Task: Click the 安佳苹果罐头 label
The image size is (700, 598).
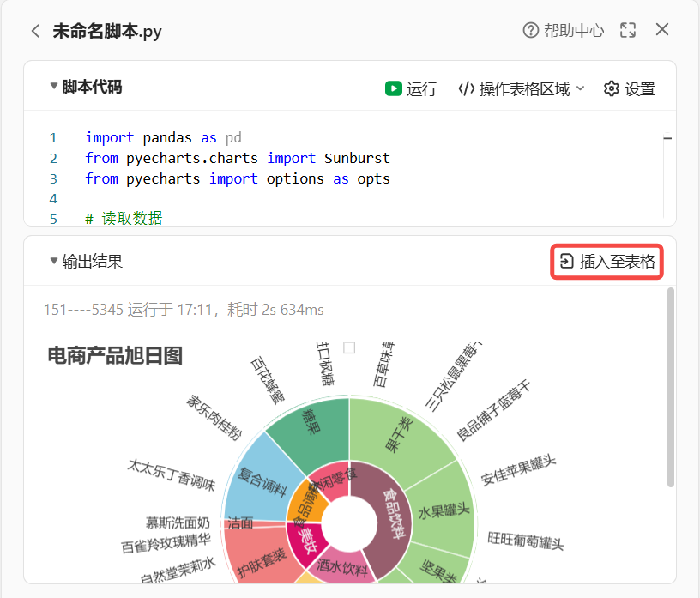Action: pyautogui.click(x=518, y=470)
